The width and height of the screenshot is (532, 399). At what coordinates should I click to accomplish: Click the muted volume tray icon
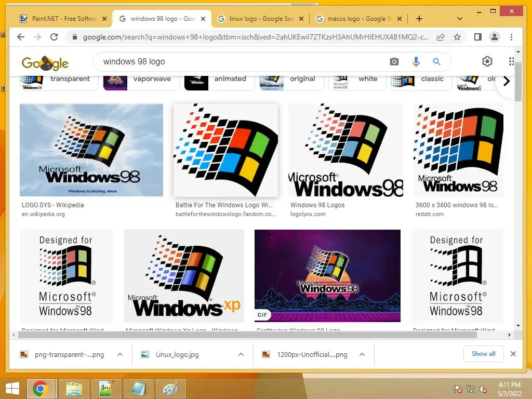(483, 389)
